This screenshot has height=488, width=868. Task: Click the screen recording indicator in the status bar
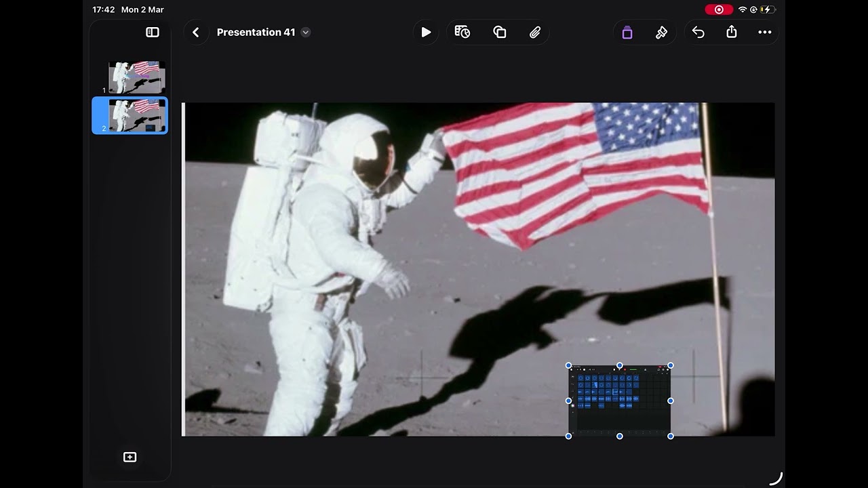[719, 9]
